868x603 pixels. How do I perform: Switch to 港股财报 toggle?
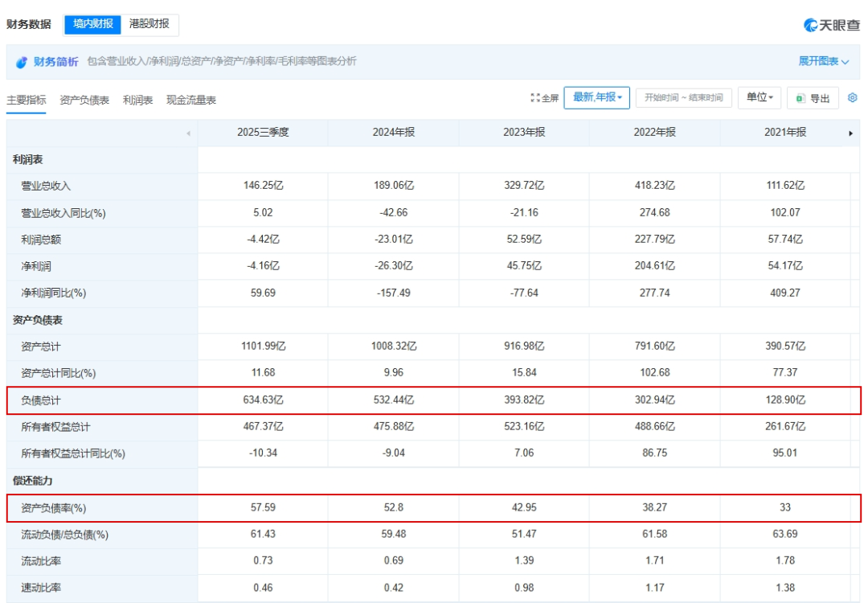pos(149,24)
